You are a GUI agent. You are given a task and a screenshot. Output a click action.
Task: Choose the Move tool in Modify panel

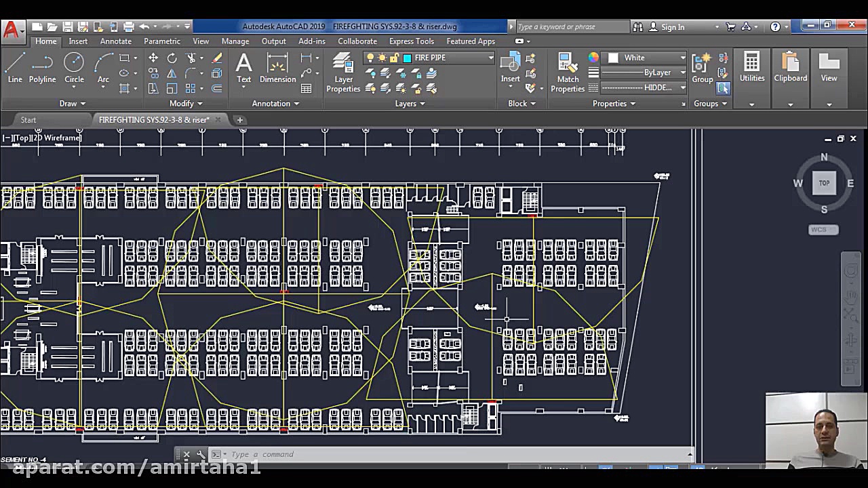(153, 58)
